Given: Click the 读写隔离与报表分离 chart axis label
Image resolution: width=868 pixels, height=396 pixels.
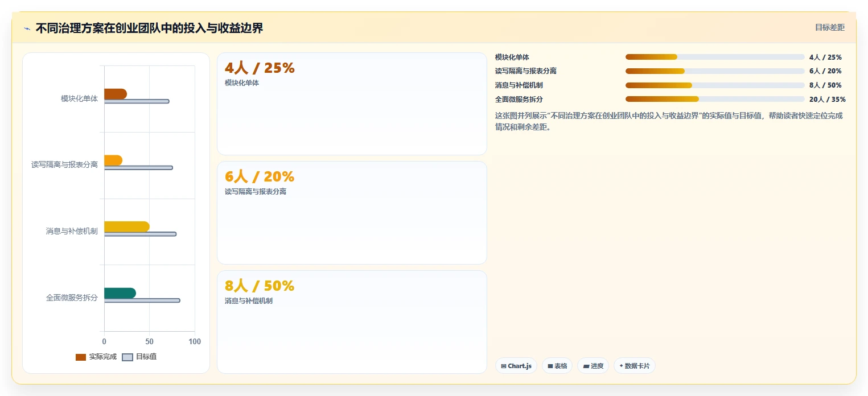Looking at the screenshot, I should click(x=65, y=165).
